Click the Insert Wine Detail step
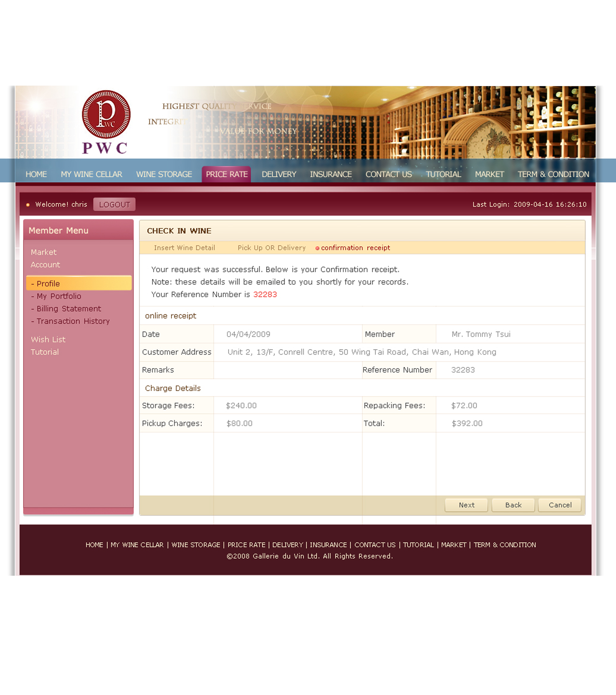616x695 pixels. pos(184,248)
